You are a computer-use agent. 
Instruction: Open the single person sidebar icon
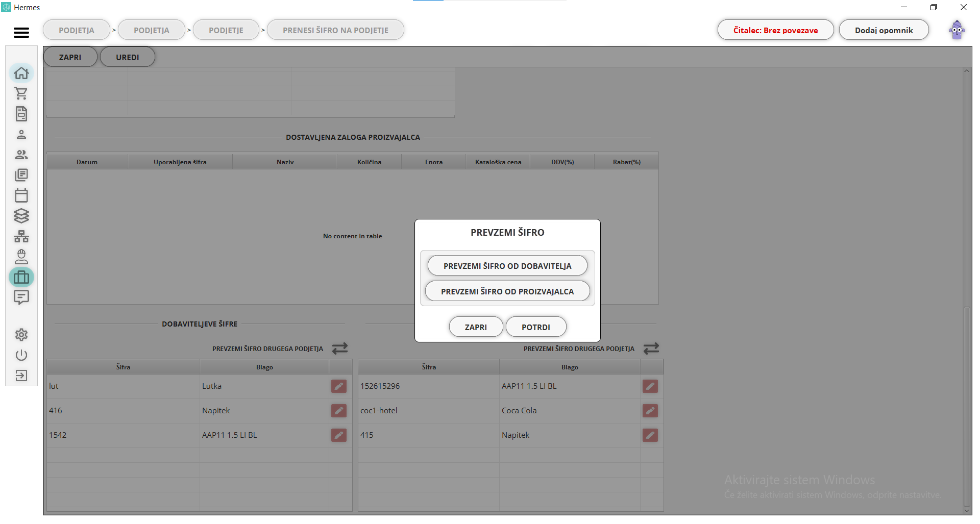[21, 135]
